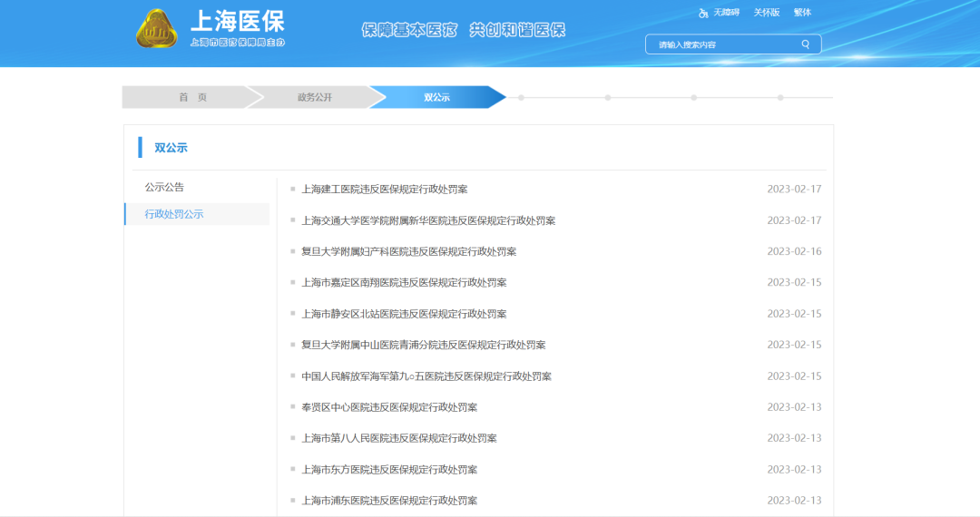Open 上海市第八人民医院 penalty case link
This screenshot has width=980, height=517.
tap(399, 438)
